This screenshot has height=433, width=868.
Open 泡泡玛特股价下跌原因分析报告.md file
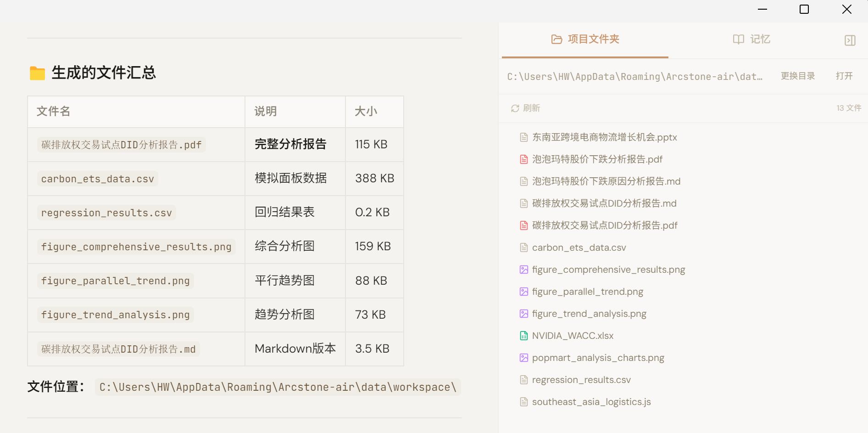(x=606, y=181)
